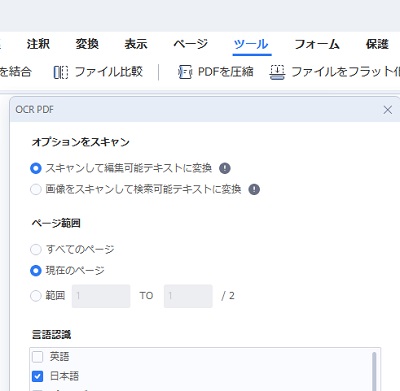
Task: Click the PDFを圧縮 label
Action: tap(226, 72)
